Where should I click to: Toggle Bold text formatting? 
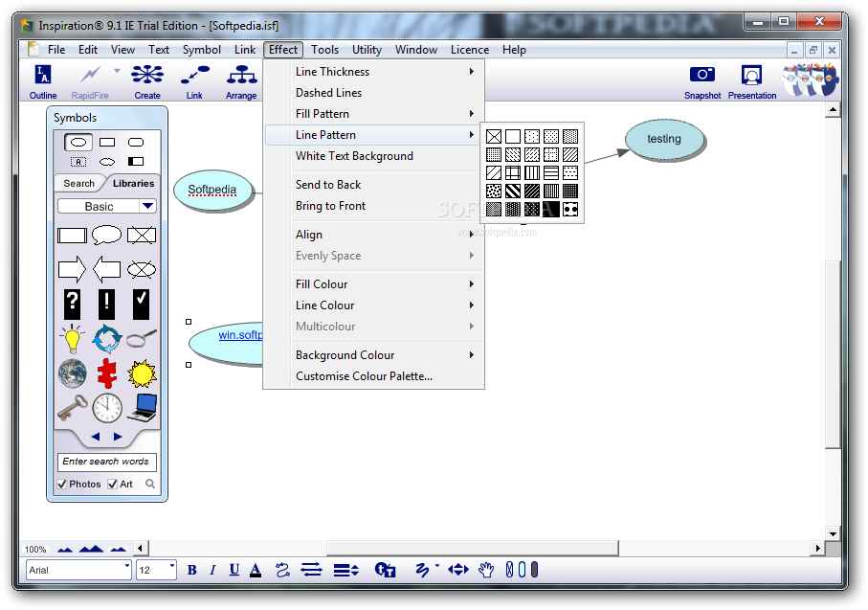(192, 570)
